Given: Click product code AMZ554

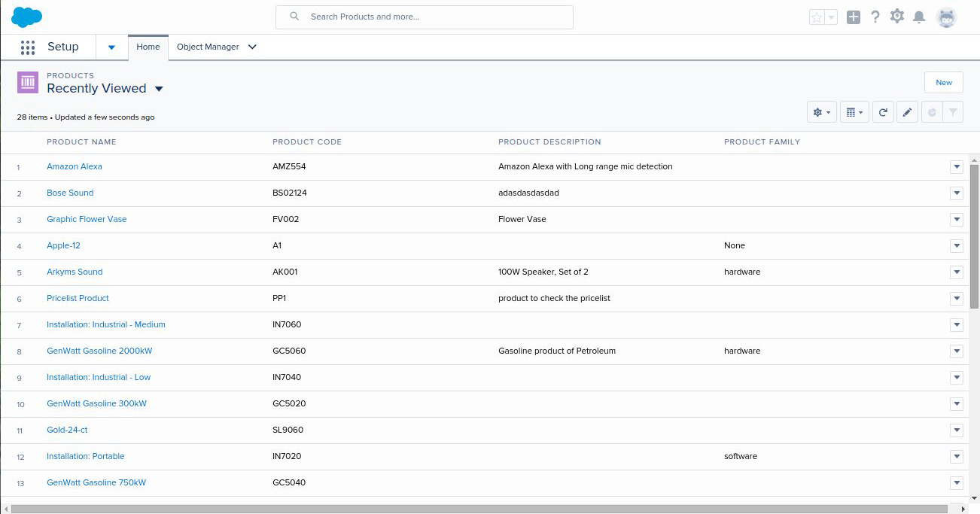Looking at the screenshot, I should (x=289, y=166).
